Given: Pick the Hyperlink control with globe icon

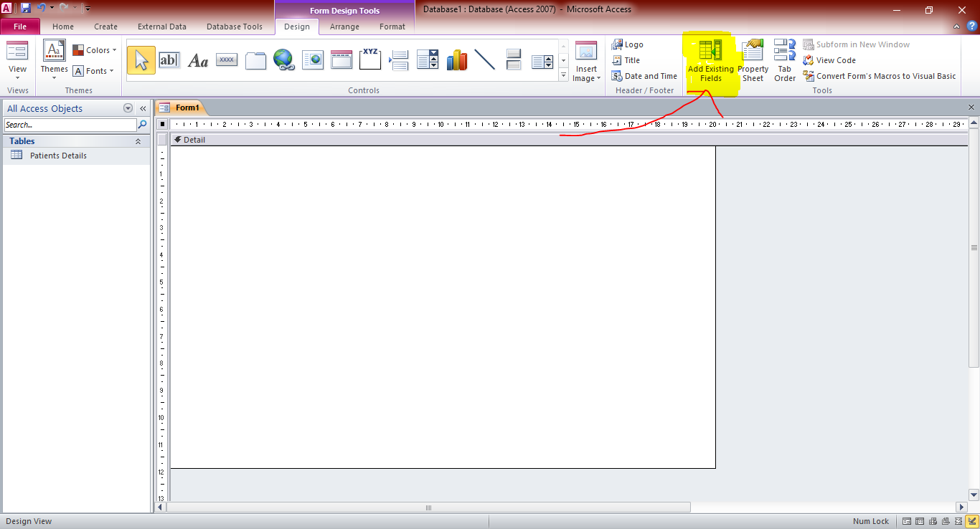Looking at the screenshot, I should click(284, 59).
